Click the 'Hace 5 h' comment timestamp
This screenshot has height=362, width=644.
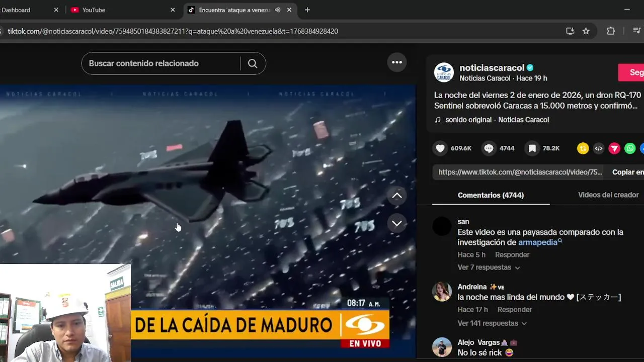(x=471, y=255)
